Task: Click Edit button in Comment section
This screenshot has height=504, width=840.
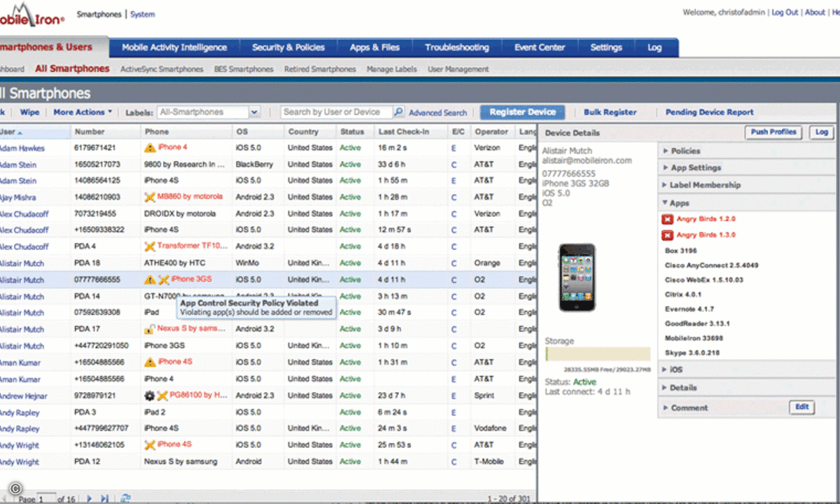Action: tap(801, 407)
